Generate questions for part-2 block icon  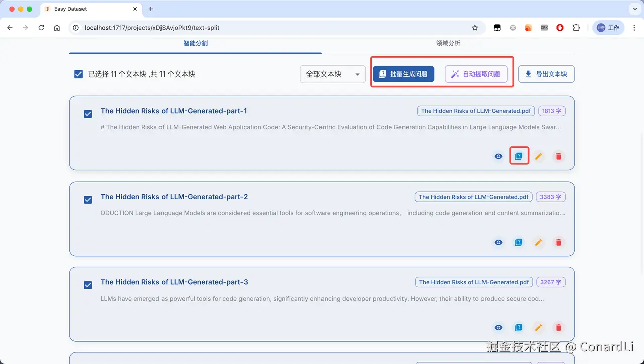coord(518,242)
